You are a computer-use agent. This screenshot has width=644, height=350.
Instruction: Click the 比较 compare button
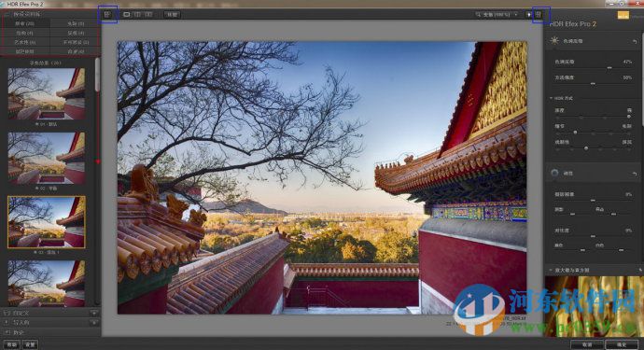coord(172,14)
